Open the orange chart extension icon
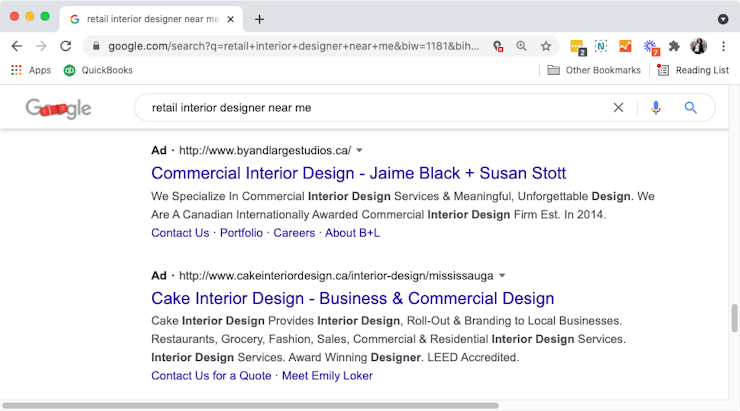 [x=625, y=46]
